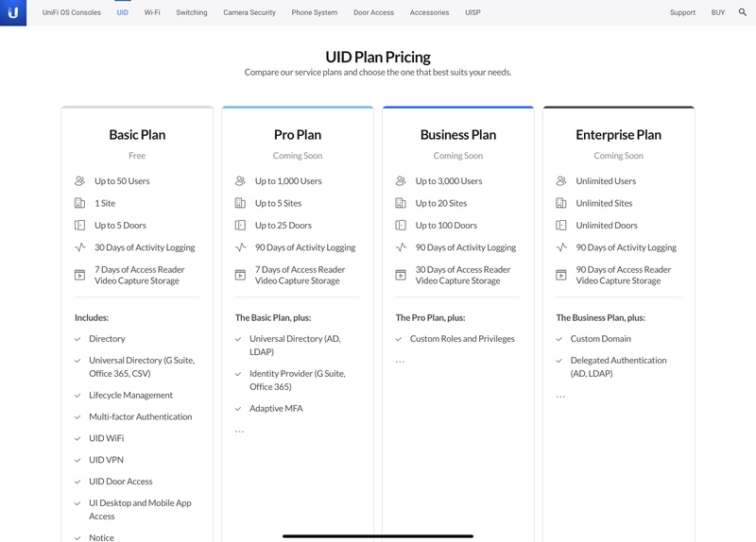Open the search magnifier icon
Image resolution: width=756 pixels, height=542 pixels.
pyautogui.click(x=743, y=13)
